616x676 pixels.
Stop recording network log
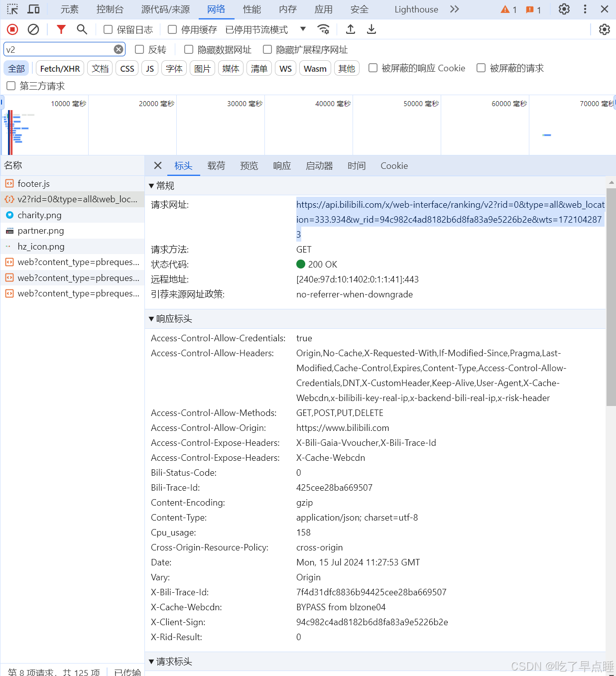pyautogui.click(x=12, y=29)
